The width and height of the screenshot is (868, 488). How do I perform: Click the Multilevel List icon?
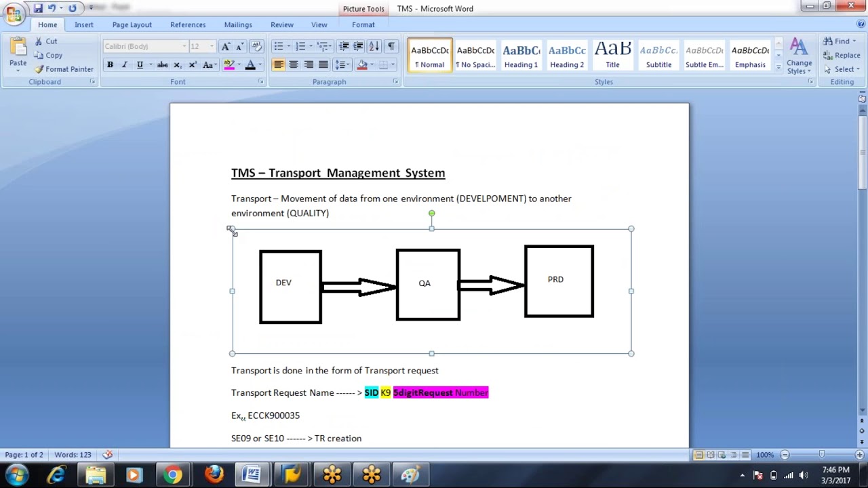[323, 47]
